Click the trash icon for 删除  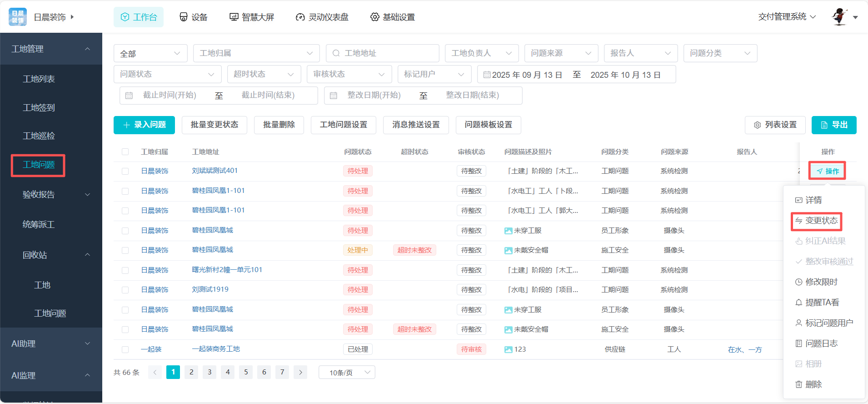click(x=798, y=384)
